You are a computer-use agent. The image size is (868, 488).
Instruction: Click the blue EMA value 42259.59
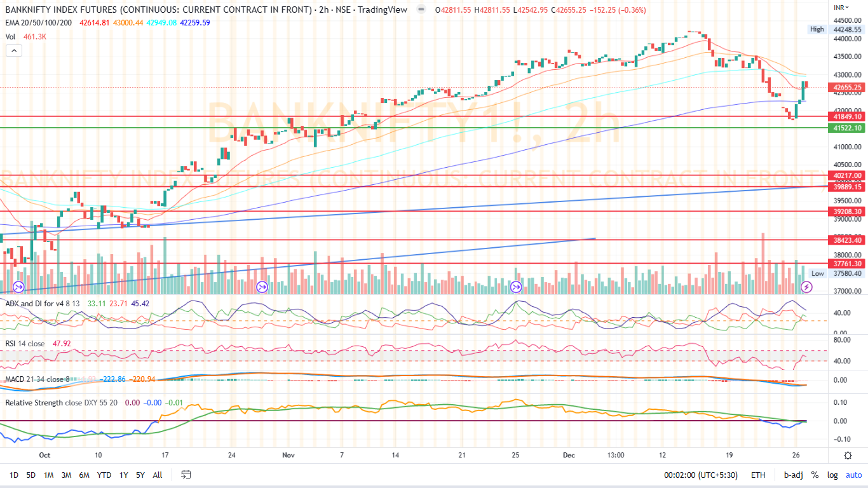195,23
